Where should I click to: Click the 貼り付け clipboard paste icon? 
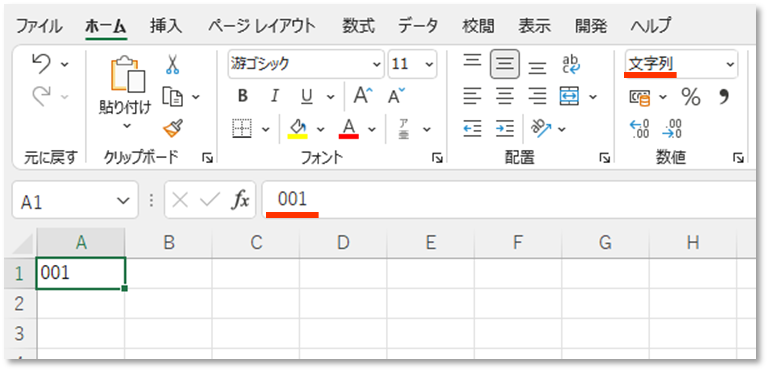tap(127, 74)
